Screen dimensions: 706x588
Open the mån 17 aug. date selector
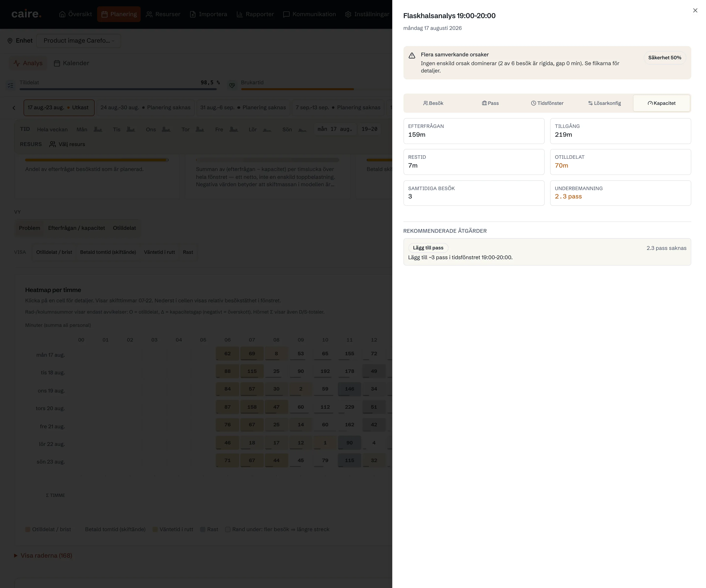pyautogui.click(x=335, y=129)
